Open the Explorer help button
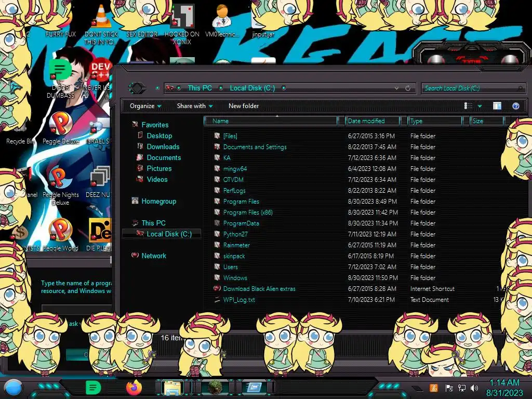The width and height of the screenshot is (532, 399). 516,106
